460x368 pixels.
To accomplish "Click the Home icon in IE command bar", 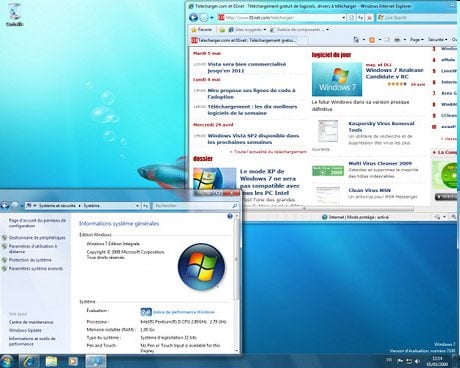I will pos(356,40).
